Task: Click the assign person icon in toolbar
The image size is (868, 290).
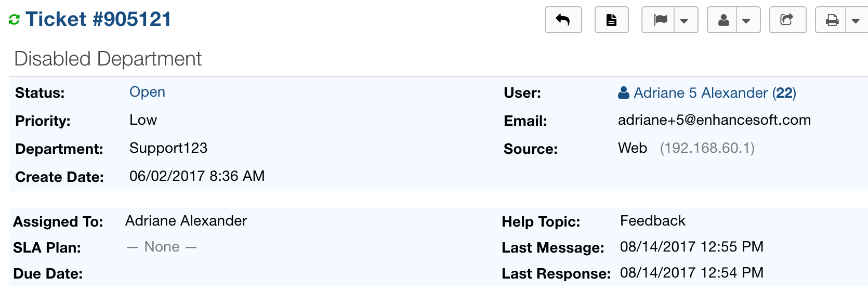Action: (723, 20)
